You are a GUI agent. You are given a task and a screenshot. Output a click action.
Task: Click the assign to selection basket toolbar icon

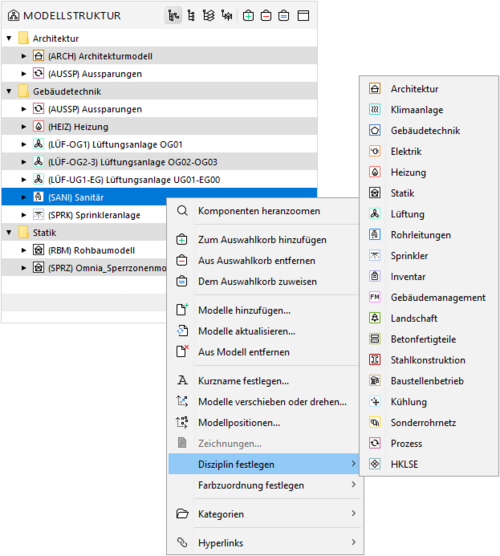point(284,16)
